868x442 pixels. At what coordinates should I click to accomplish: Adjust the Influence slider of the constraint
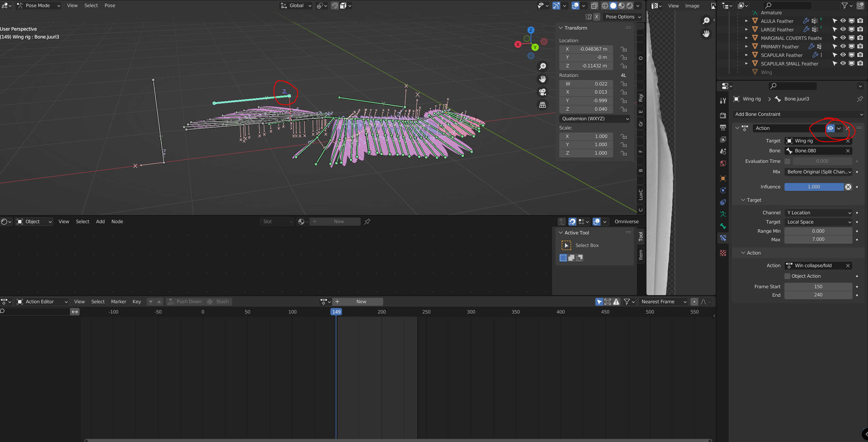(814, 187)
